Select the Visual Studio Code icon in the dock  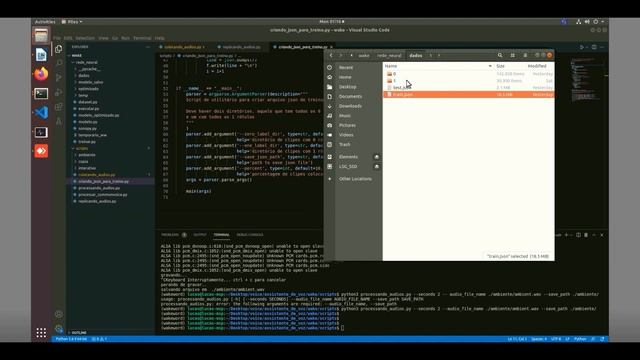(x=41, y=112)
